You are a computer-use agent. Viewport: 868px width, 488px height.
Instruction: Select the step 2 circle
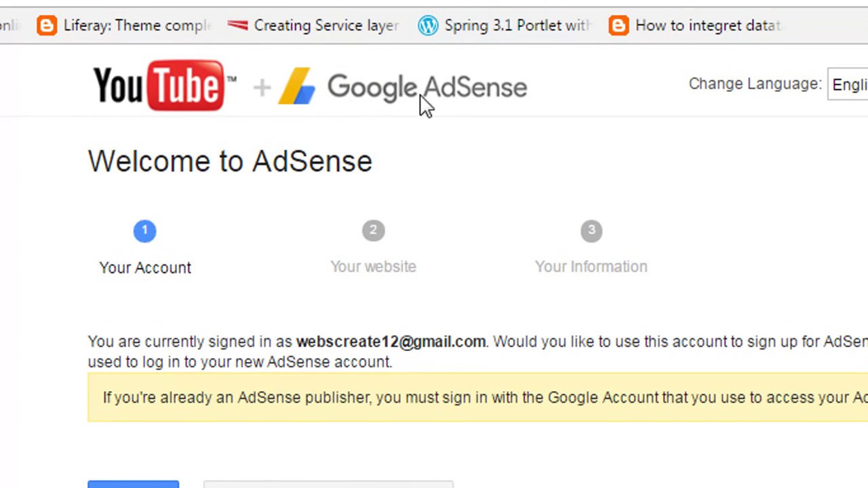tap(373, 231)
